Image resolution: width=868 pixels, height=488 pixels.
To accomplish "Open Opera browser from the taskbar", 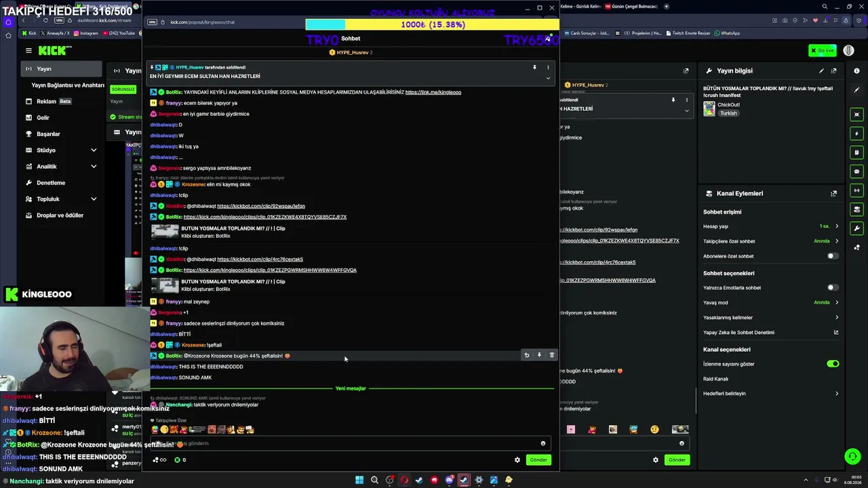I will point(404,480).
